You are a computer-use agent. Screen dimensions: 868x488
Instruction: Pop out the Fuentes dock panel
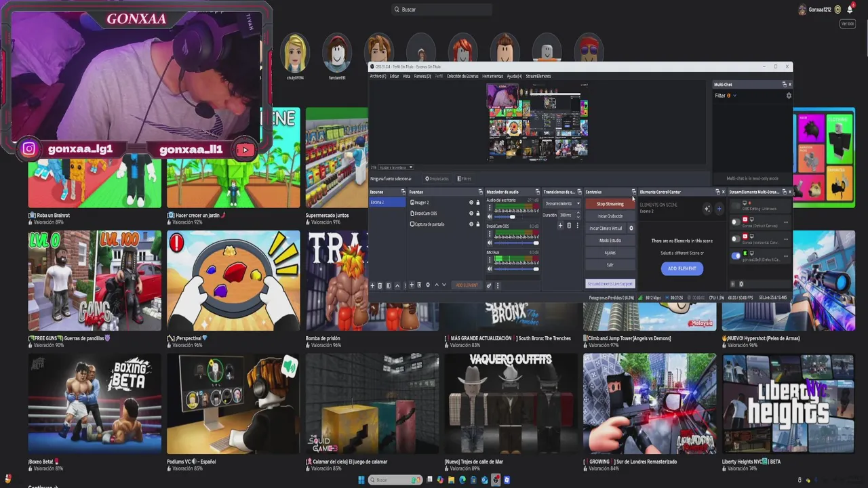(481, 192)
